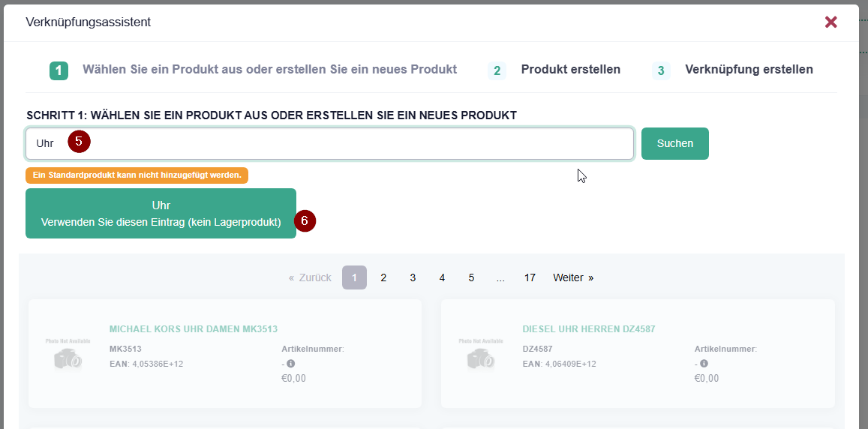Open Michael Kors Uhr Damen MK3513 title
This screenshot has width=868, height=429.
(194, 329)
